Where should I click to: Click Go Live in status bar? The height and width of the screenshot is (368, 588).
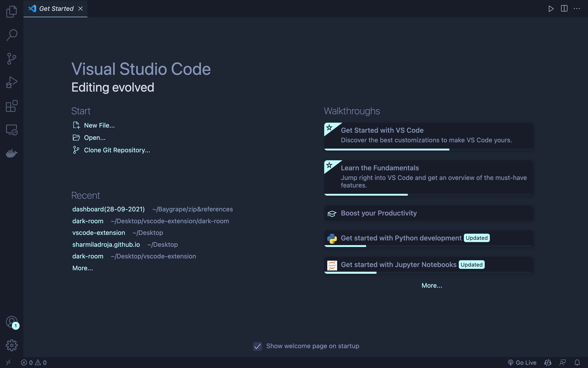click(x=522, y=363)
